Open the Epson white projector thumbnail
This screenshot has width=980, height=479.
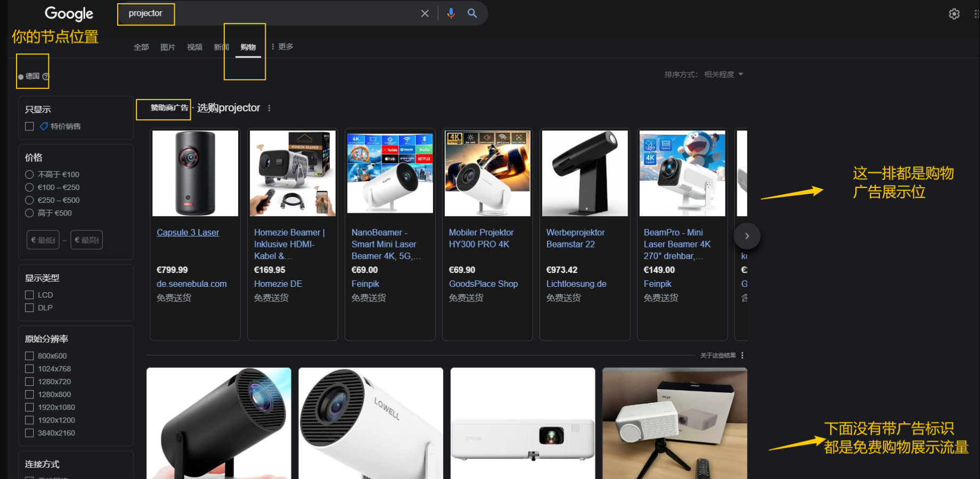coord(522,423)
